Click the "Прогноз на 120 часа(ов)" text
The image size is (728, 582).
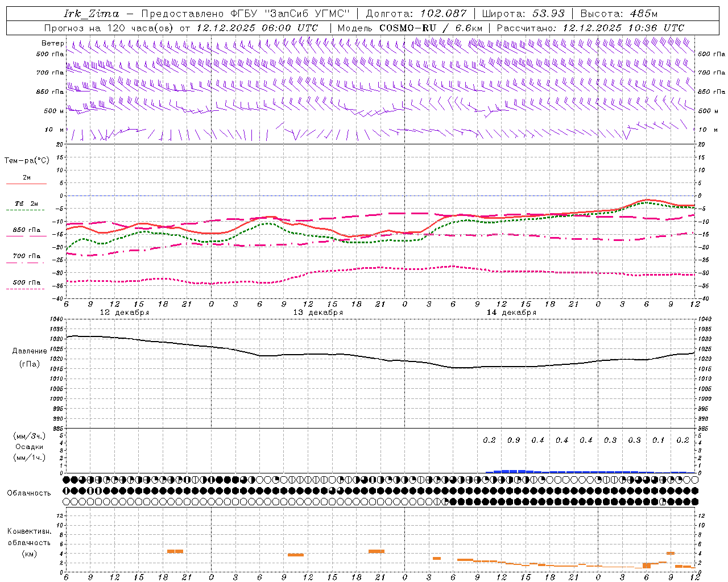point(109,28)
